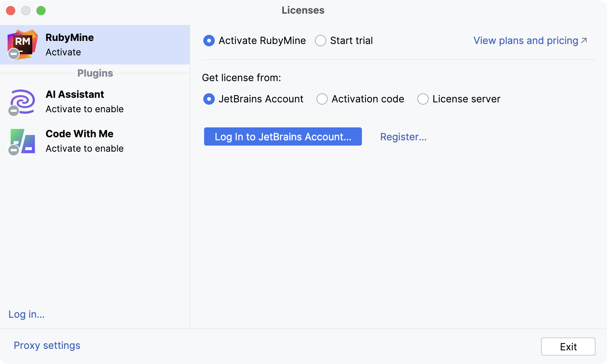Open the Register link

tap(403, 137)
